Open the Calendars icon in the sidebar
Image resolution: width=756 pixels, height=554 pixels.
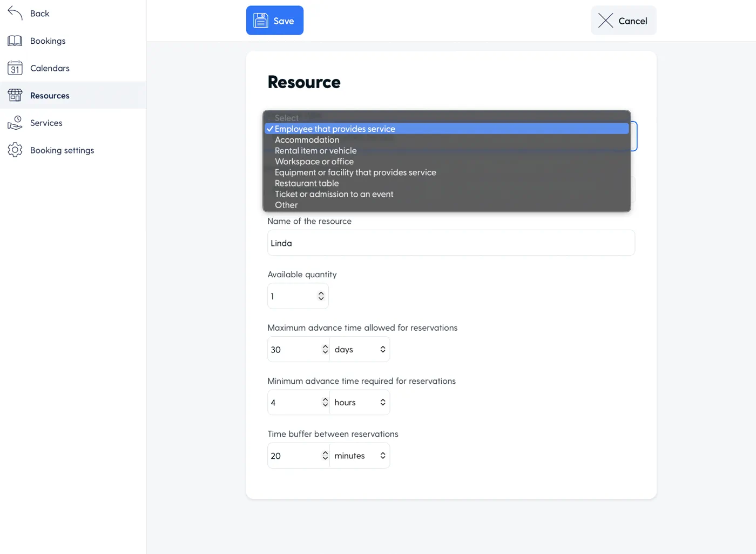coord(15,68)
